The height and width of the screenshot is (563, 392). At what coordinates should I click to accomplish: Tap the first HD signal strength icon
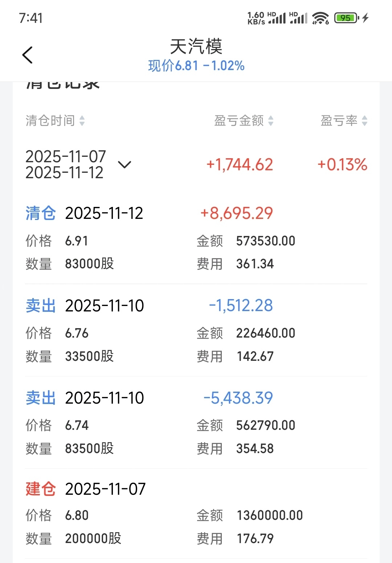277,18
